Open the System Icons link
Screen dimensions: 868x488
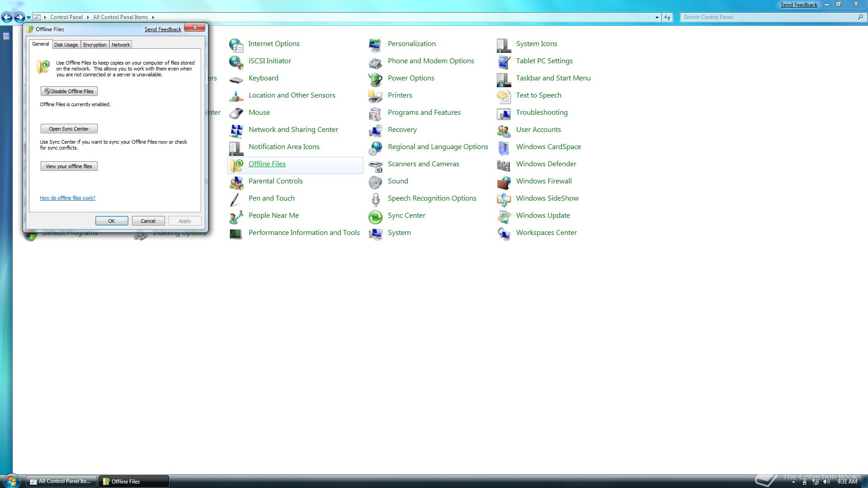pos(537,44)
